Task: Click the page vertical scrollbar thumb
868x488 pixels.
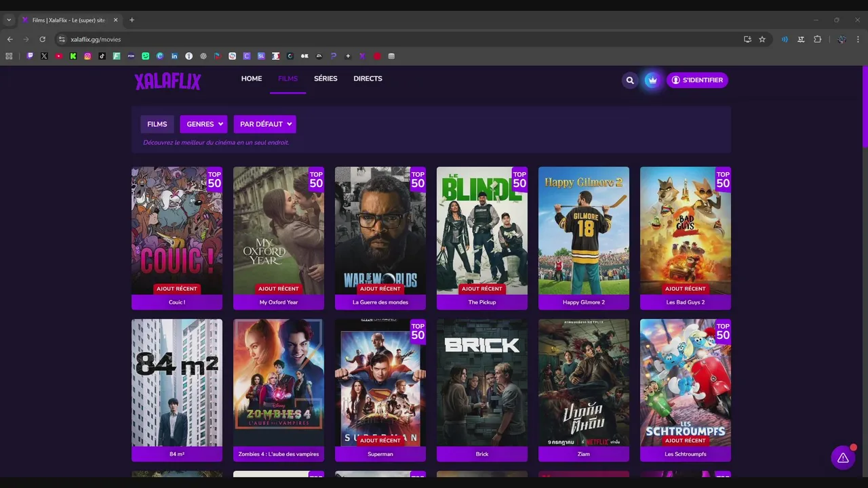Action: (x=865, y=107)
